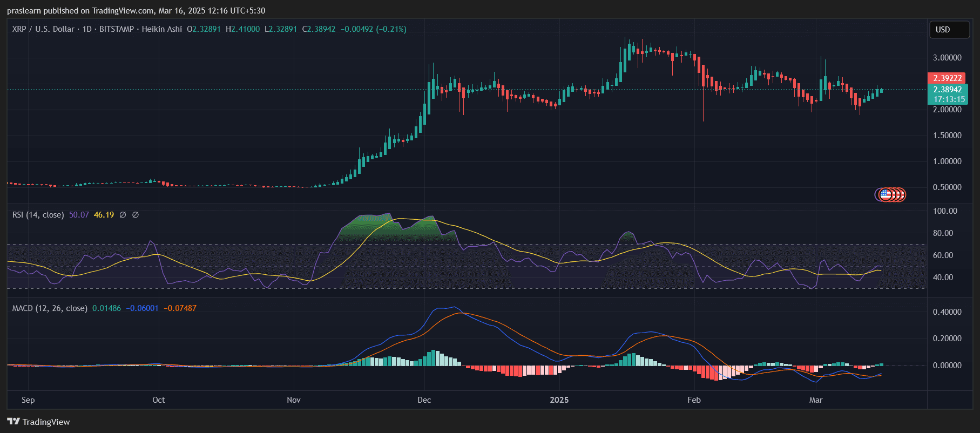Click the blue MACD value -0.06001

point(142,308)
